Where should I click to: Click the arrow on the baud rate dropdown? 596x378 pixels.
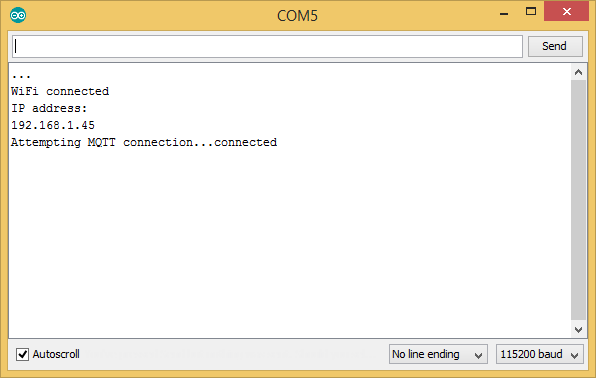coord(574,355)
